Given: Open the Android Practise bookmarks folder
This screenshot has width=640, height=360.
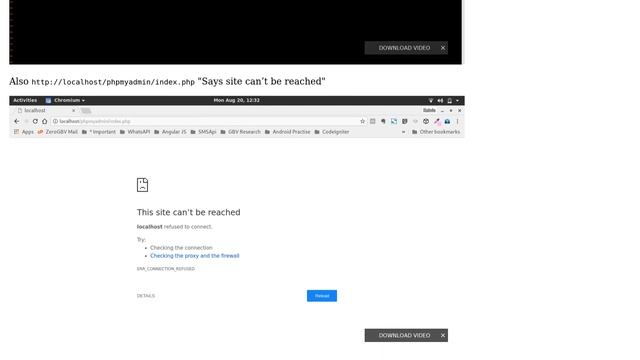Looking at the screenshot, I should coord(288,132).
